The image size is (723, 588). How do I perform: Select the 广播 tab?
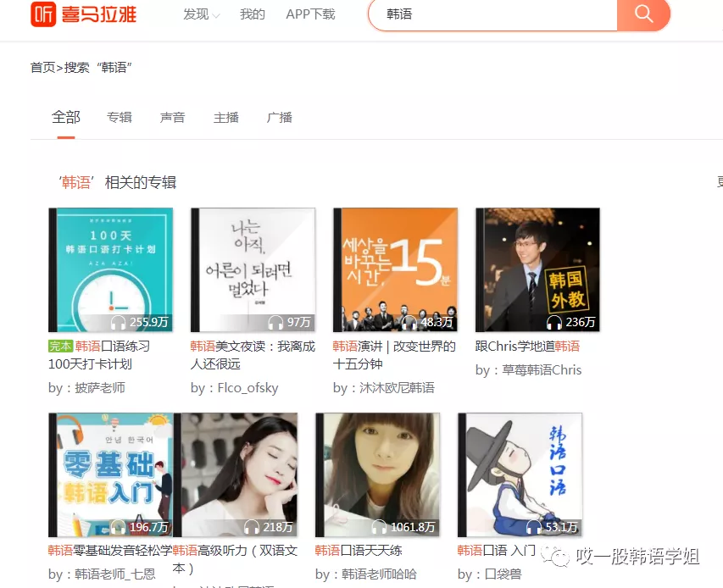click(280, 118)
